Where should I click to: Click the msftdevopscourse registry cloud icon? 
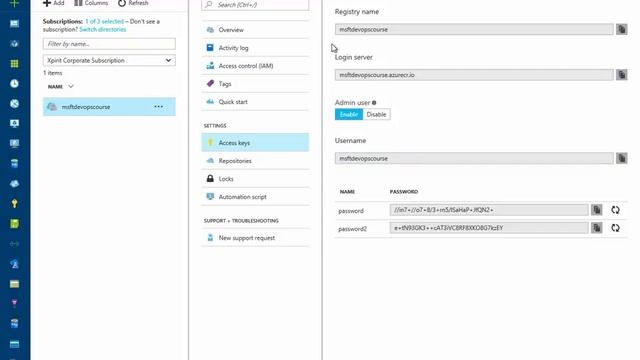52,107
